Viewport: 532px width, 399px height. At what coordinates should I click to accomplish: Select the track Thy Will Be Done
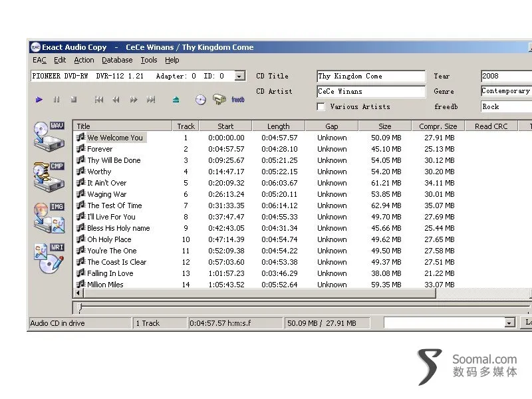pyautogui.click(x=114, y=160)
